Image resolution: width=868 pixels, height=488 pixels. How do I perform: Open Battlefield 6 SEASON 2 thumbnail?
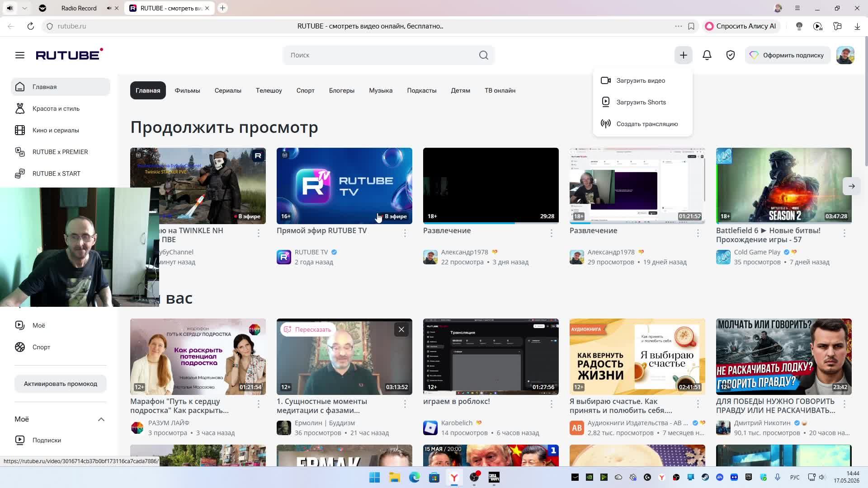(784, 186)
